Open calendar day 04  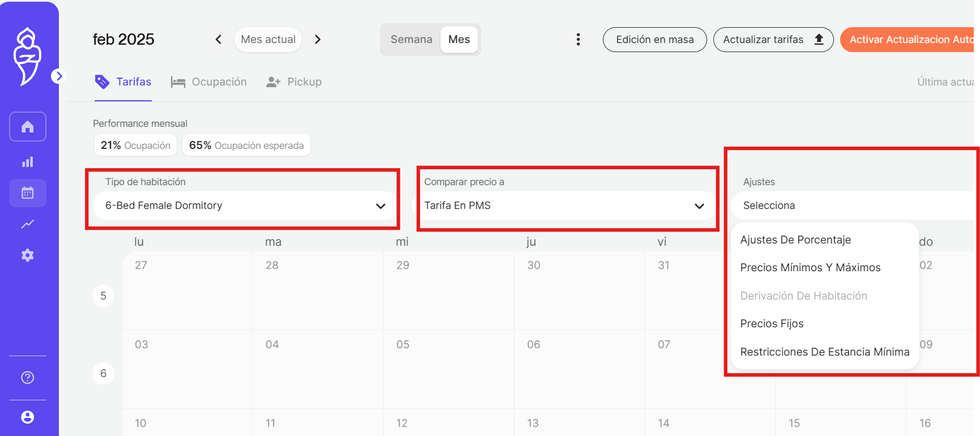(x=318, y=369)
